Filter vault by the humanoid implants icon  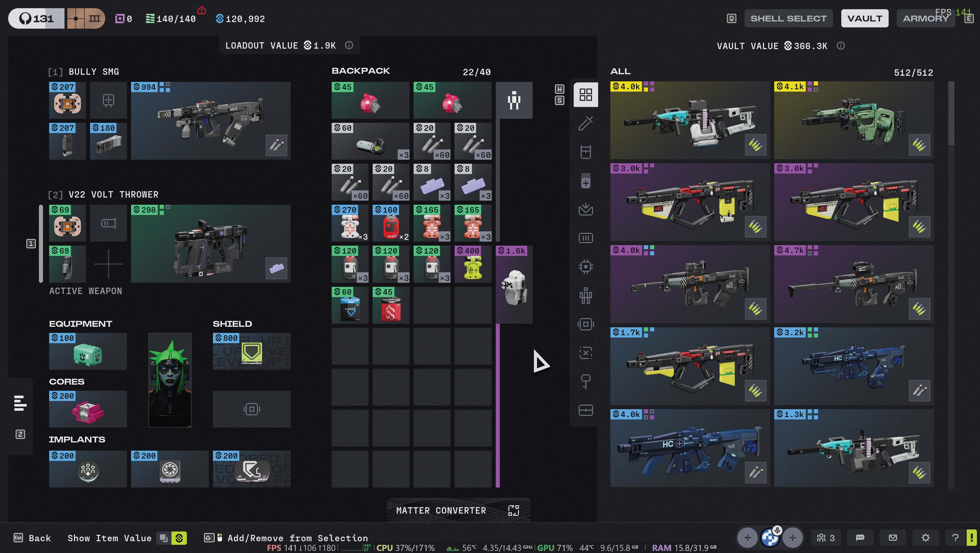(586, 296)
